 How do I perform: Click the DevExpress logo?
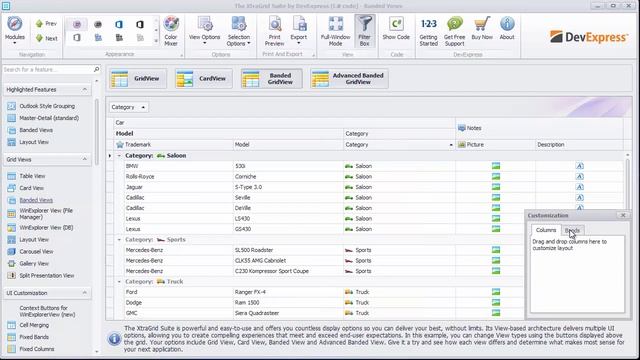pos(589,37)
